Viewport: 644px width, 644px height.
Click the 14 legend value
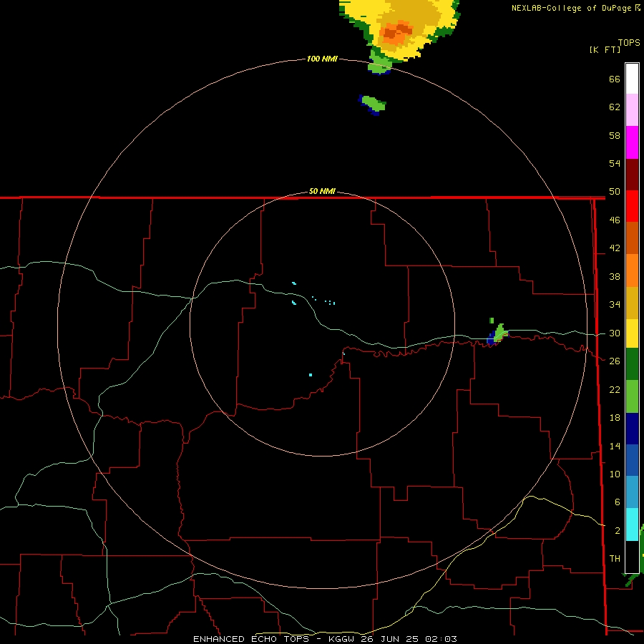[x=615, y=446]
